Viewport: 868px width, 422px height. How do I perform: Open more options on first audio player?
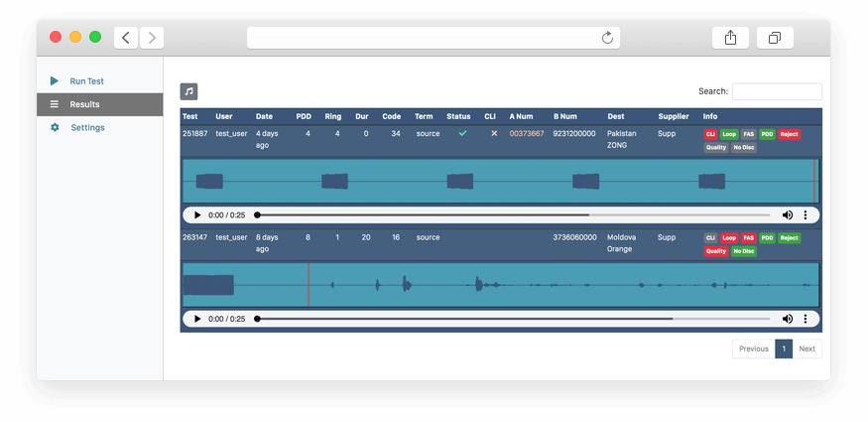806,215
